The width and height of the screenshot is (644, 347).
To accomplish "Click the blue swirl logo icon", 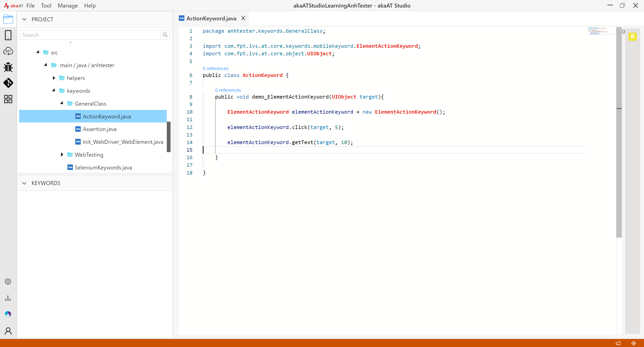I will tap(8, 314).
